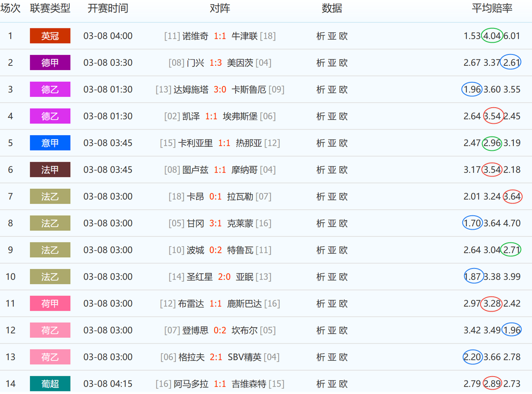532x394 pixels.
Task: Open team 卡斯鲁厄 link
Action: [x=249, y=89]
